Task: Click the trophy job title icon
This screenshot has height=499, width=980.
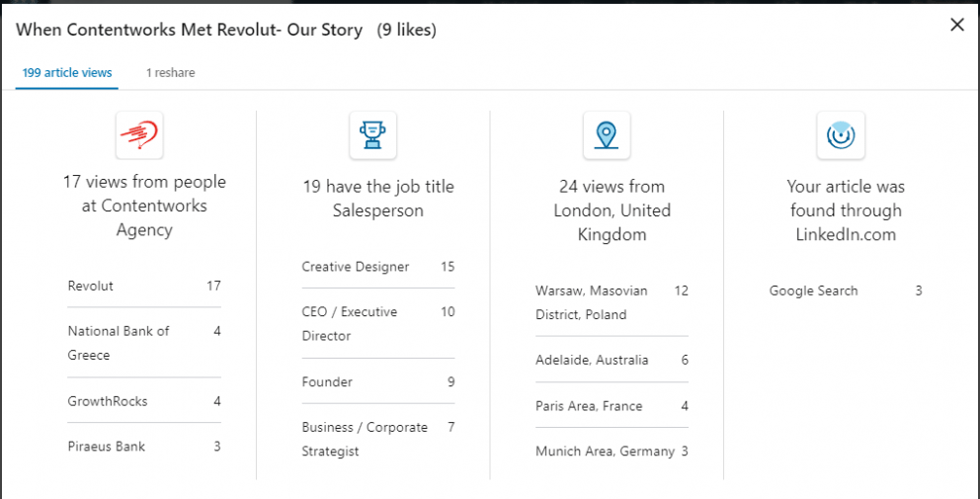Action: pyautogui.click(x=373, y=135)
